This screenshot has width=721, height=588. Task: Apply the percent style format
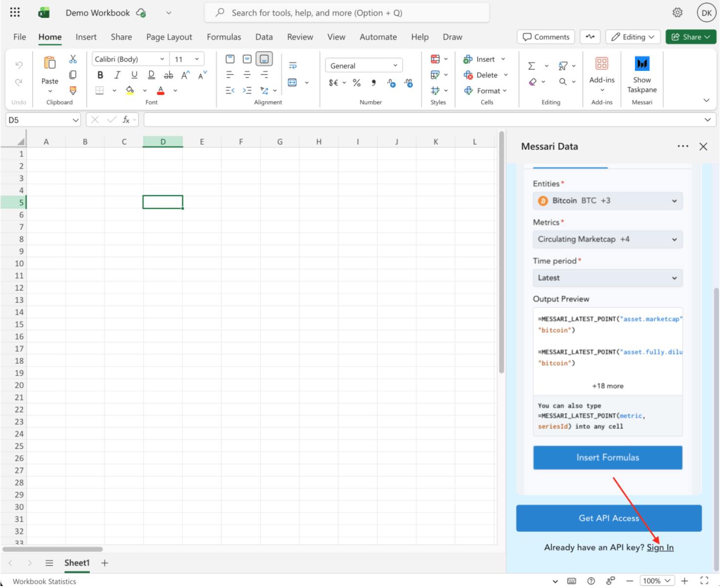pyautogui.click(x=357, y=83)
